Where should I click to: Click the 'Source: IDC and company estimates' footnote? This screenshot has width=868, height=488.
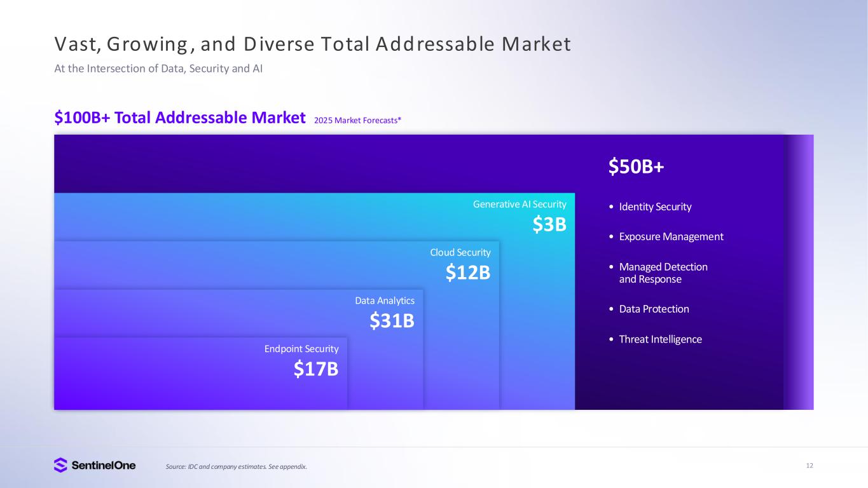pos(235,467)
